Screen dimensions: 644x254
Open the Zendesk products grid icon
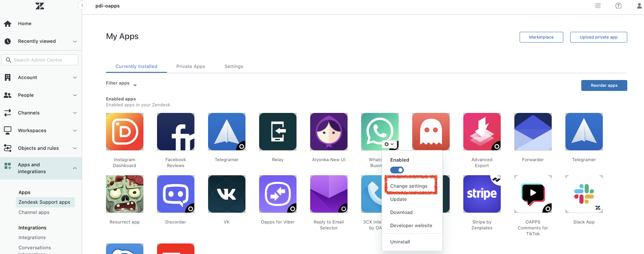click(x=598, y=6)
